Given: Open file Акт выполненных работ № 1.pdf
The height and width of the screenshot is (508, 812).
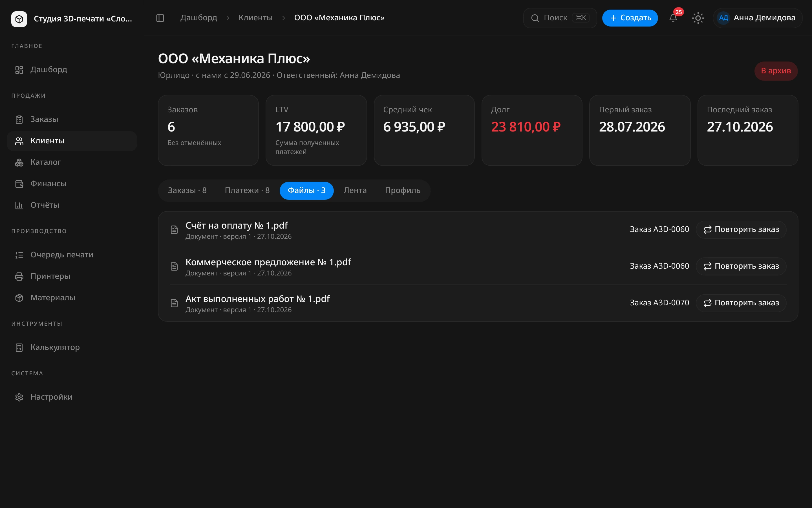Looking at the screenshot, I should coord(257,299).
